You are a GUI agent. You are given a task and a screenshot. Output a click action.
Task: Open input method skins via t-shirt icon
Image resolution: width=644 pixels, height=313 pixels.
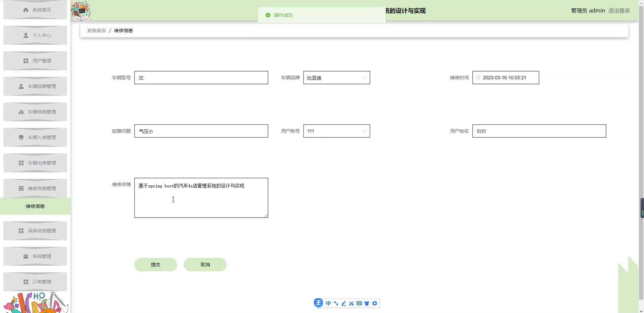point(367,303)
